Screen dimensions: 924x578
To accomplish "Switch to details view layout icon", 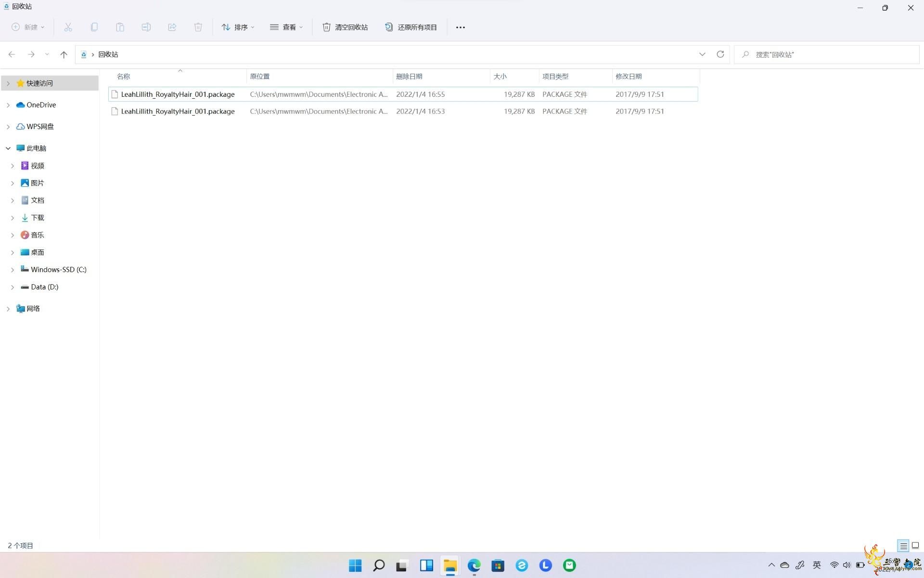I will pos(903,546).
